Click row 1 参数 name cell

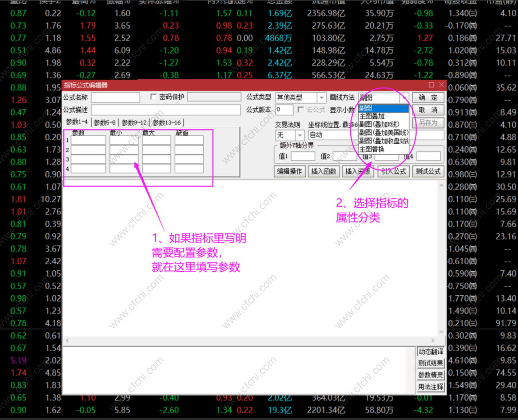pos(88,140)
